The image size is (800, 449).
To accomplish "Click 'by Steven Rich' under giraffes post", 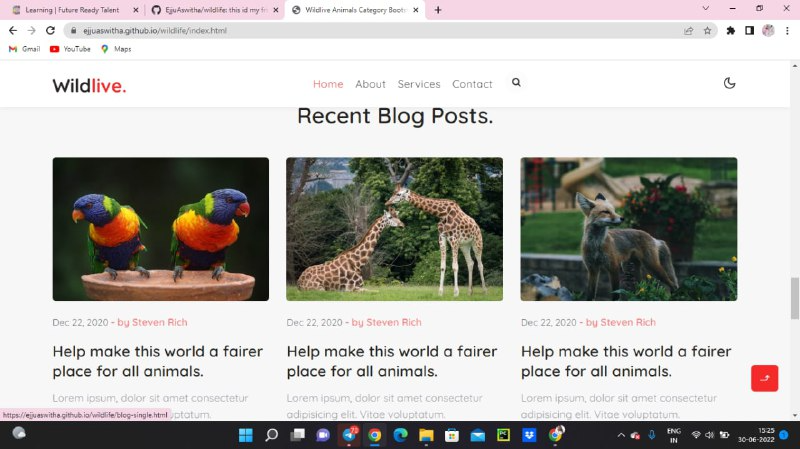I will [x=387, y=322].
